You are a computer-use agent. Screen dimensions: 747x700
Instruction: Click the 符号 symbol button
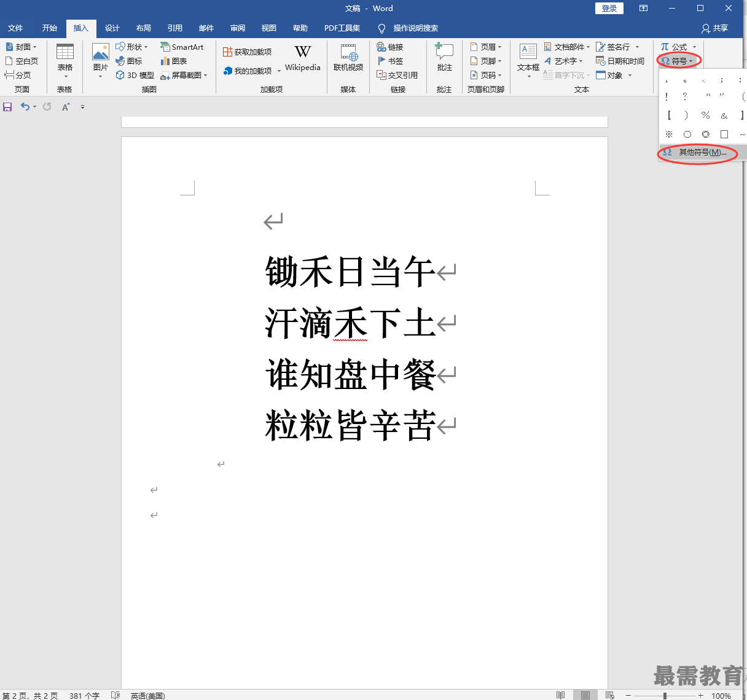tap(678, 61)
